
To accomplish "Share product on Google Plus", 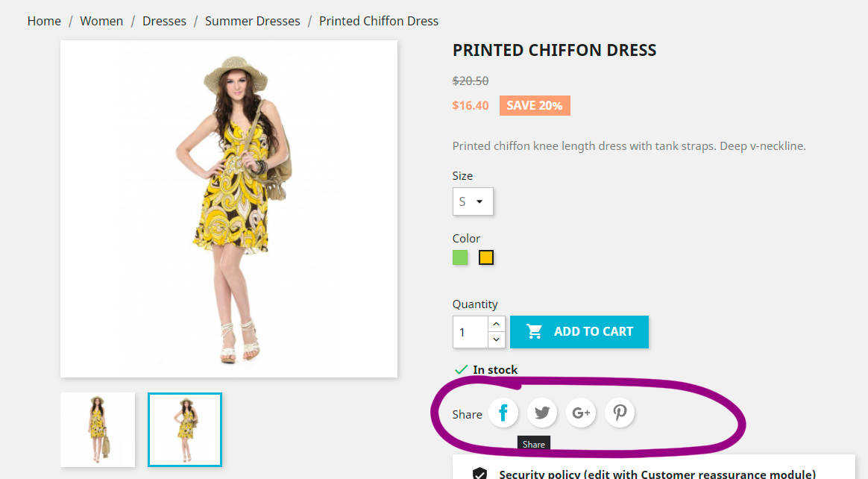I will pos(581,413).
